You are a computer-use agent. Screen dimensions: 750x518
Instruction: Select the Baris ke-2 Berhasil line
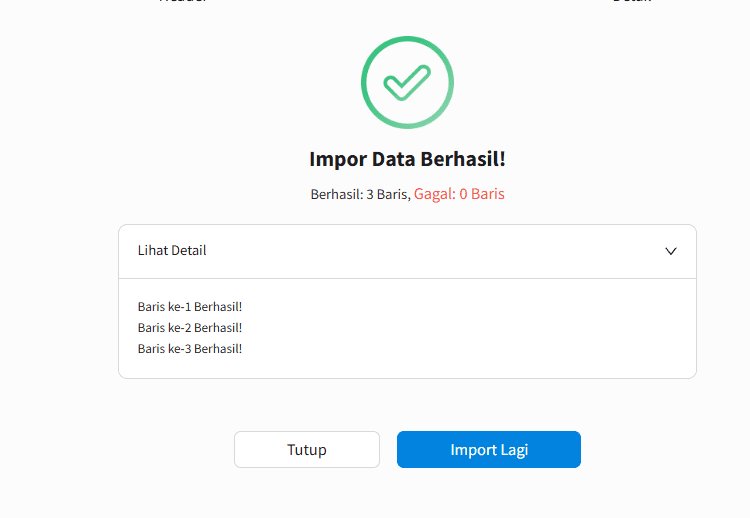pyautogui.click(x=190, y=328)
